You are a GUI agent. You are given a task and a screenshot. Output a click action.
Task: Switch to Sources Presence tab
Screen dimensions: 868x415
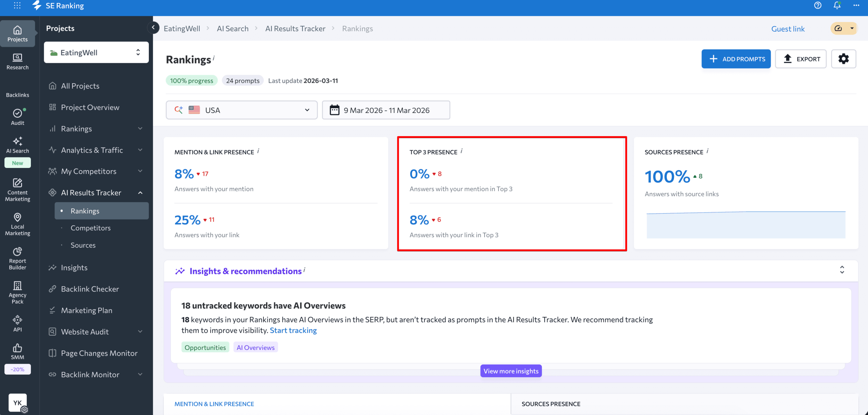tap(551, 404)
